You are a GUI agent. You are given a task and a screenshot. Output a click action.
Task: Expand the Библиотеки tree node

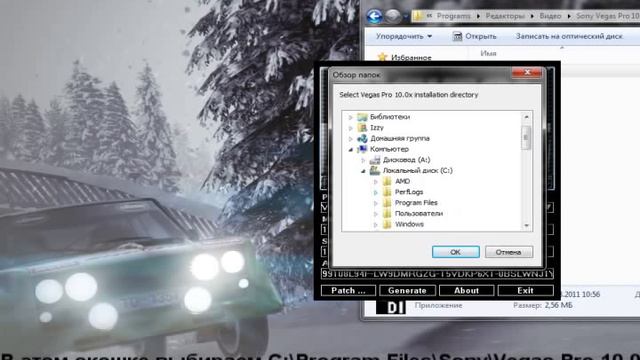tap(350, 117)
